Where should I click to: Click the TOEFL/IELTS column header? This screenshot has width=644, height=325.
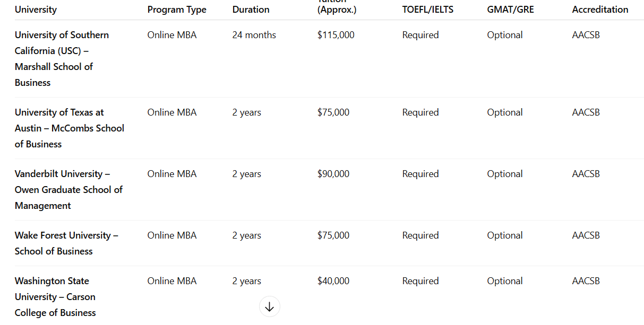coord(427,10)
